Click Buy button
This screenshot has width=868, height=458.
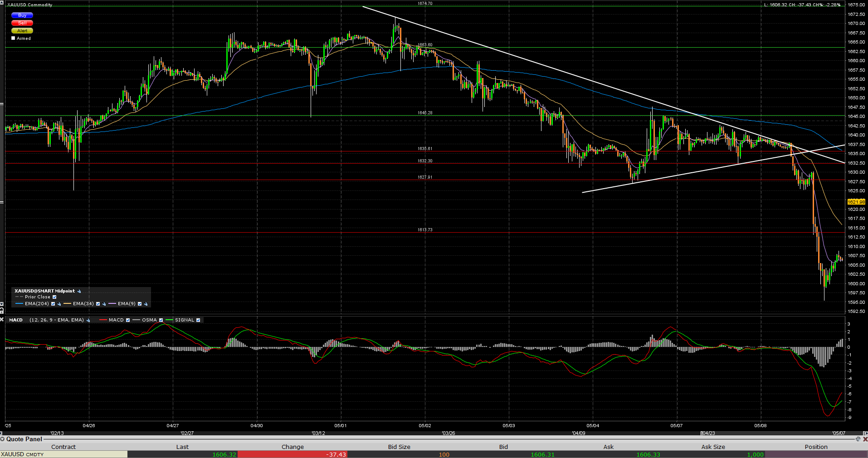click(22, 15)
